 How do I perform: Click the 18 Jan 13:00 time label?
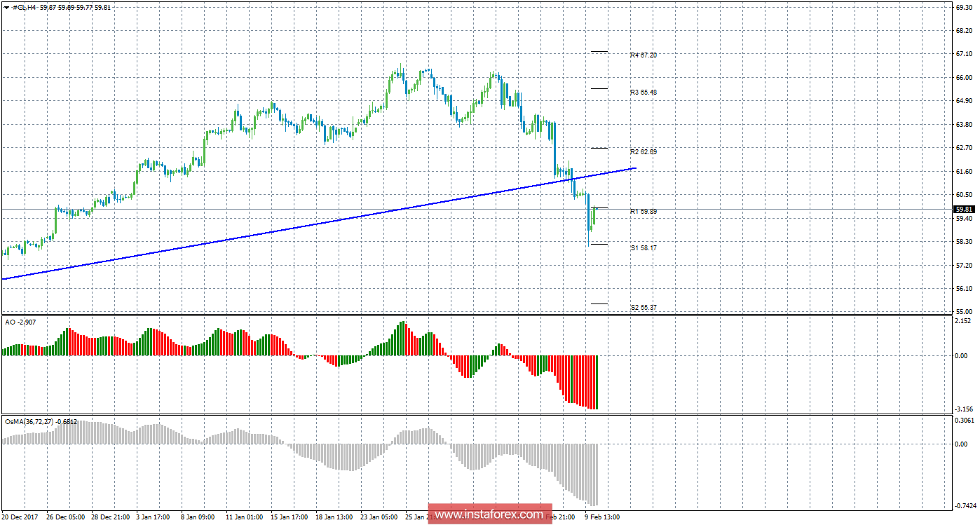click(x=334, y=517)
